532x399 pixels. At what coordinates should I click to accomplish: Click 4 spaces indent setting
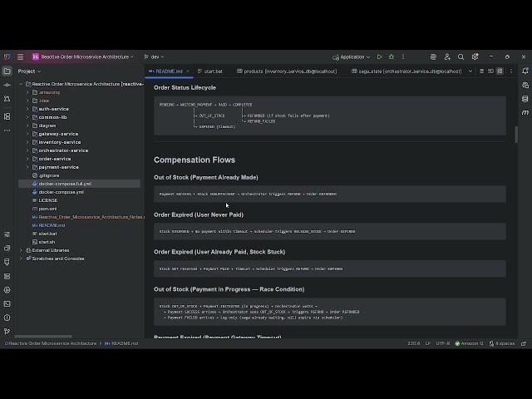(x=501, y=343)
